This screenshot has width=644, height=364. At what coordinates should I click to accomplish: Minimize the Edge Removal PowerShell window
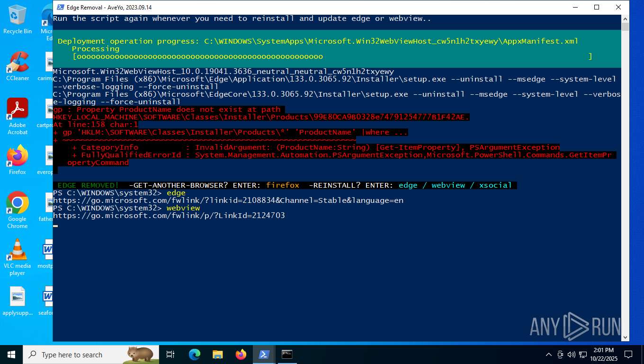click(575, 8)
